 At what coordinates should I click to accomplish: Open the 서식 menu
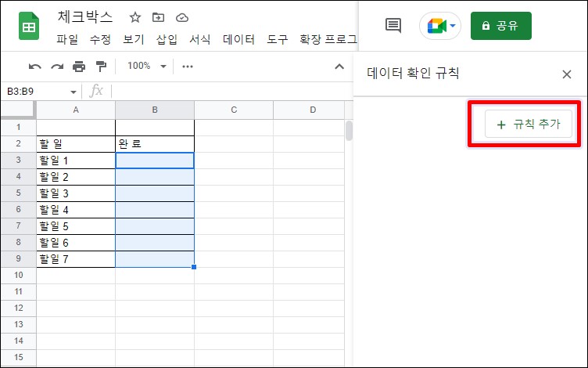pos(200,39)
